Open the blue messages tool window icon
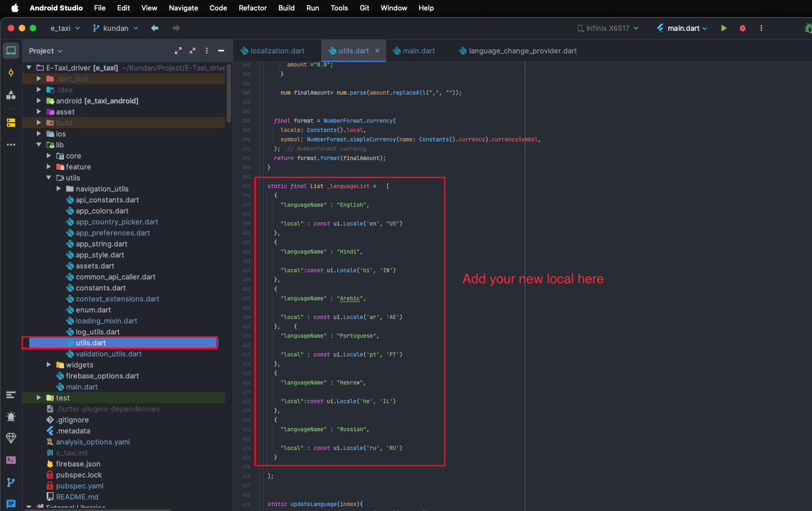The width and height of the screenshot is (812, 511). (11, 504)
